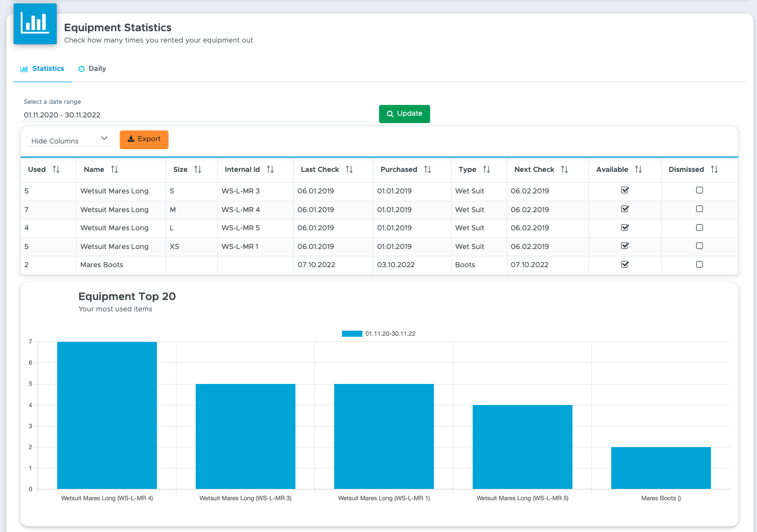Click the XS size cell
The image size is (757, 532).
click(x=192, y=247)
